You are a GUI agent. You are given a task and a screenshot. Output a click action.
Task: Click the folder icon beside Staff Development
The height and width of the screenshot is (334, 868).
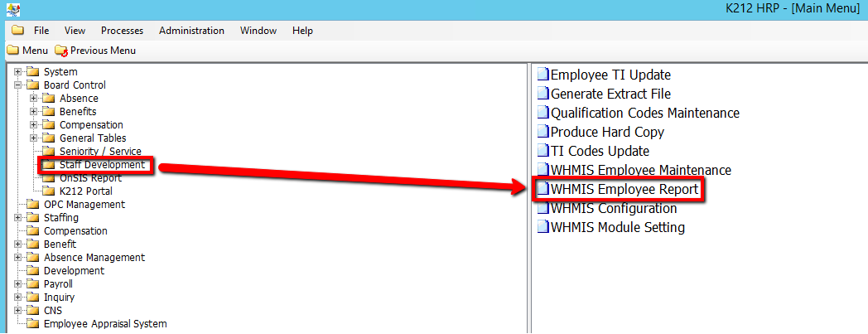[49, 165]
